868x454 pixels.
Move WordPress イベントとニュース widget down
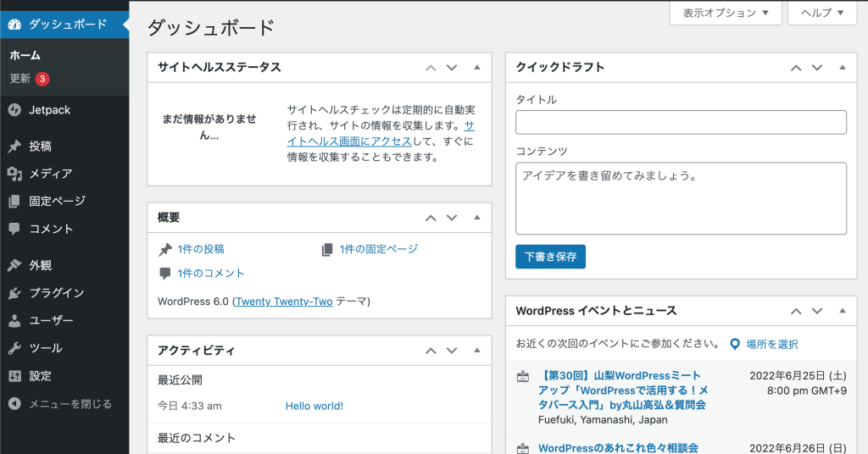tap(817, 312)
